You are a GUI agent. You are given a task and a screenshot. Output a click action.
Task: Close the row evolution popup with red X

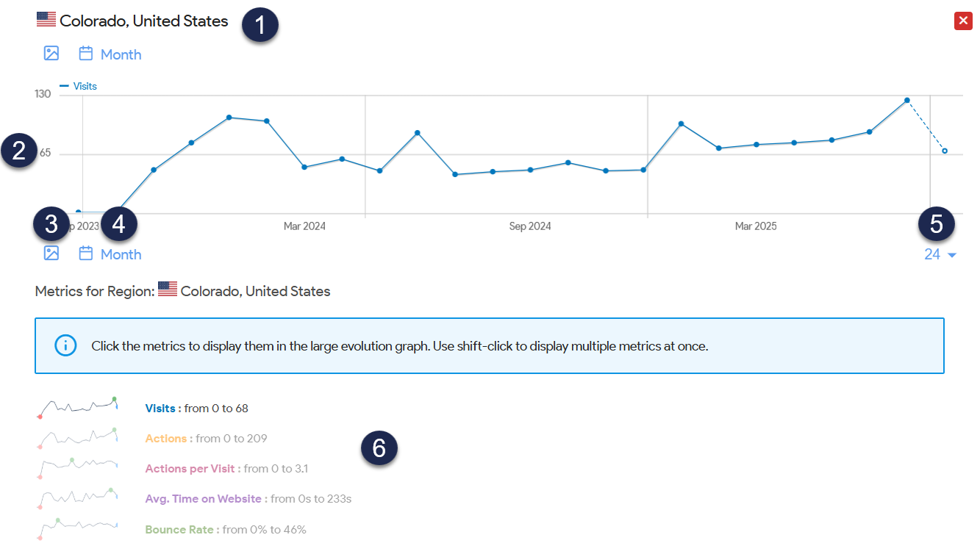coord(963,21)
